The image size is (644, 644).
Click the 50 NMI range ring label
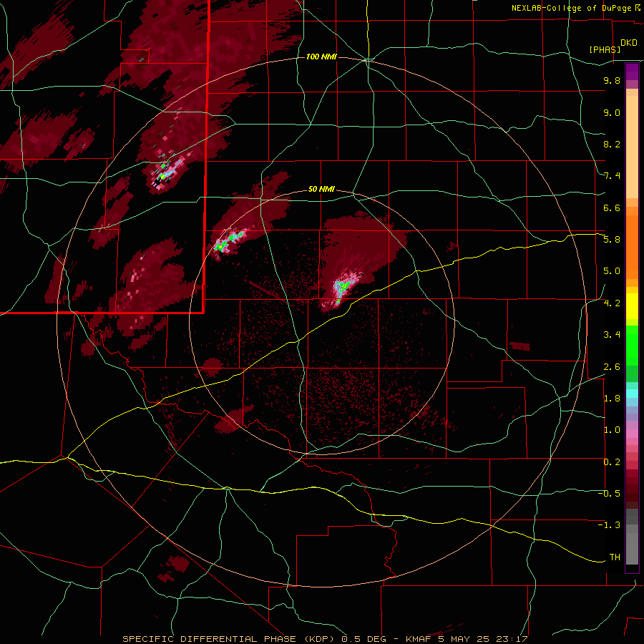coord(321,189)
